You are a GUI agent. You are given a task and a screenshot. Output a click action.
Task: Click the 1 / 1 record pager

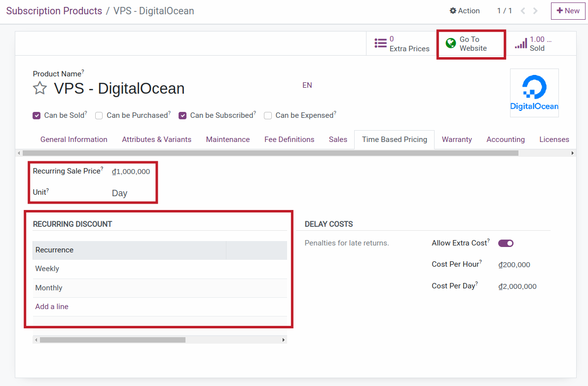504,11
